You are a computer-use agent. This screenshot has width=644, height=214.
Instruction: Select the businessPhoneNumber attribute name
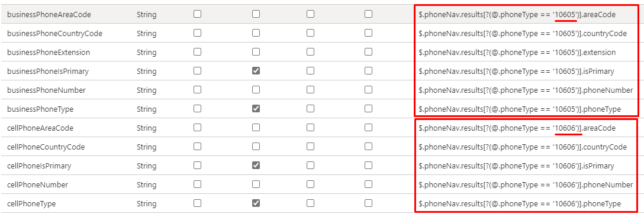pyautogui.click(x=46, y=90)
